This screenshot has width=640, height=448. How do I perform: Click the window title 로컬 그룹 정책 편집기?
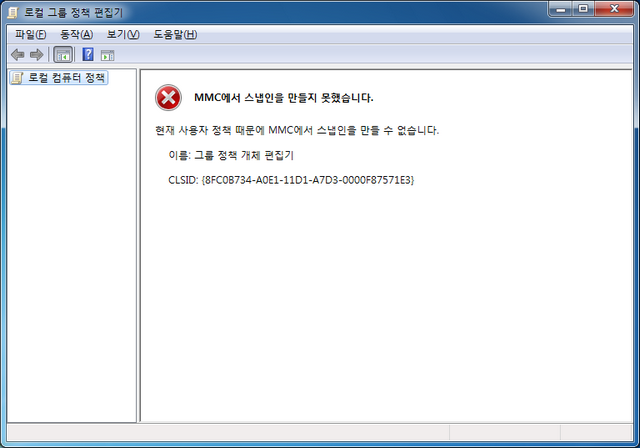coord(73,13)
